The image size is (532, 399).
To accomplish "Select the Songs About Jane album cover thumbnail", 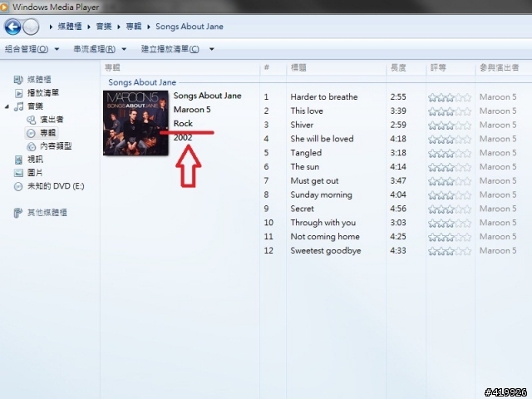I will click(x=135, y=123).
